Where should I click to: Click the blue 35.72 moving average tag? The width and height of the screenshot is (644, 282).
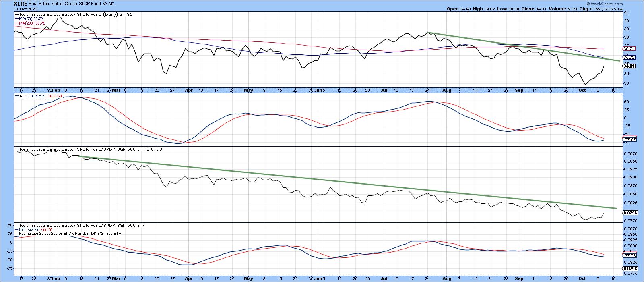629,58
